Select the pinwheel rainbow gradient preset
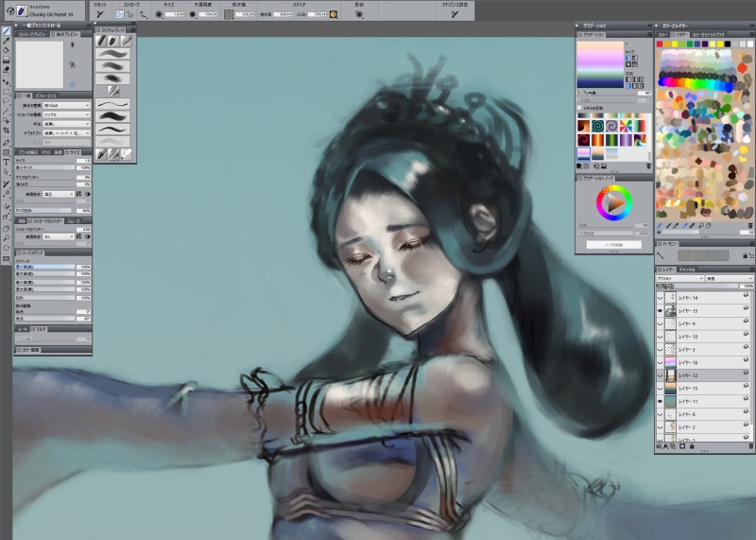The image size is (756, 540). (x=626, y=127)
